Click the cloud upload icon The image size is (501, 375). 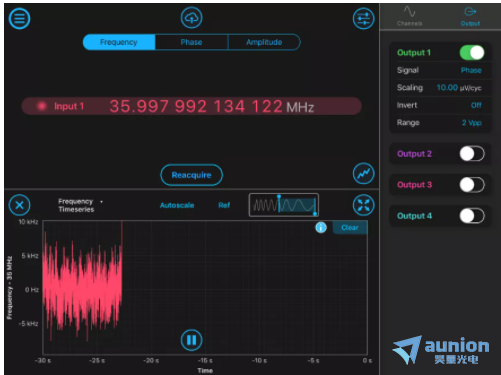[x=191, y=18]
